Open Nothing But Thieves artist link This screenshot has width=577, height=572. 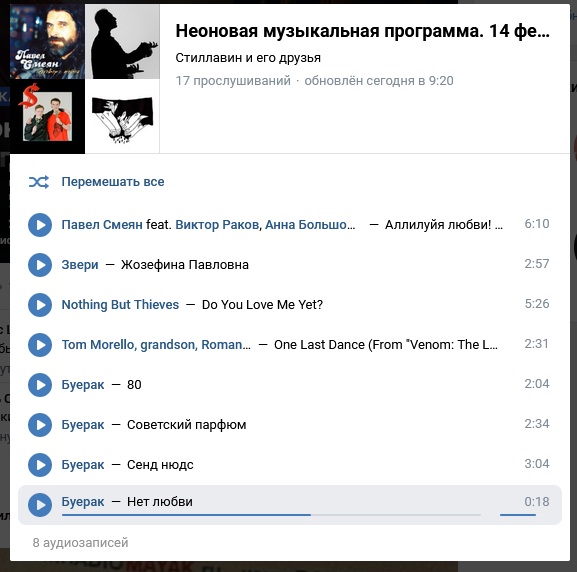120,305
